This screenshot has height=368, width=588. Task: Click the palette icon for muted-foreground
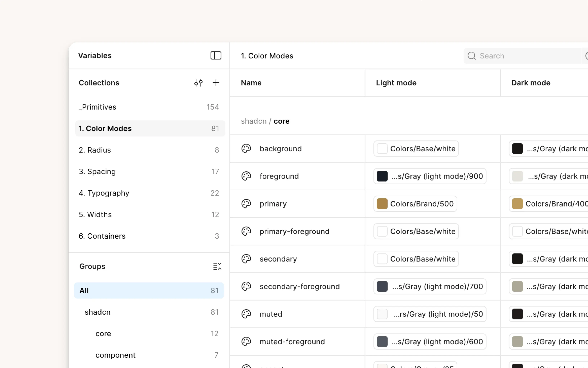246,342
